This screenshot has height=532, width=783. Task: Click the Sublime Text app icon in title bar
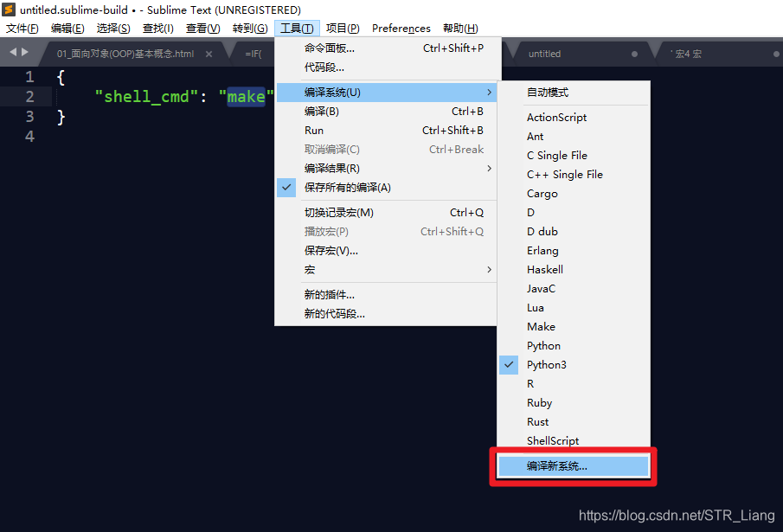coord(9,10)
